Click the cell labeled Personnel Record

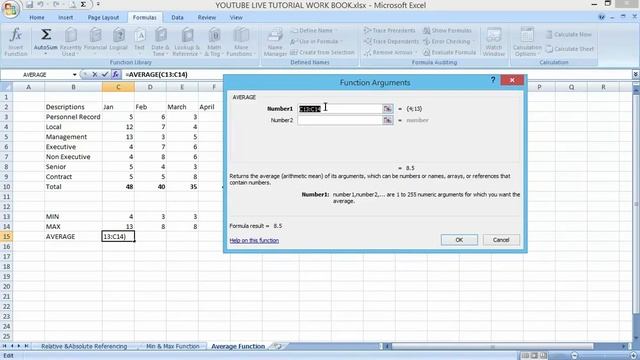coord(73,117)
